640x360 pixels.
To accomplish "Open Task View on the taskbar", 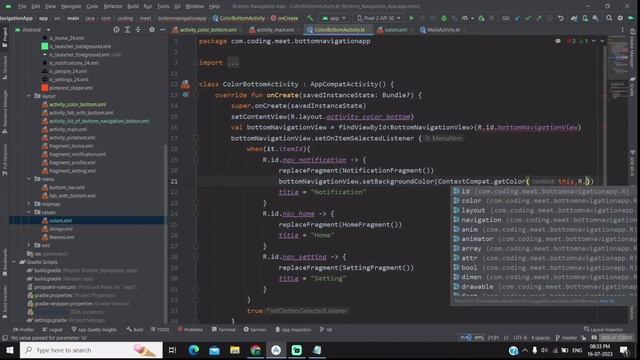I will pos(172,350).
